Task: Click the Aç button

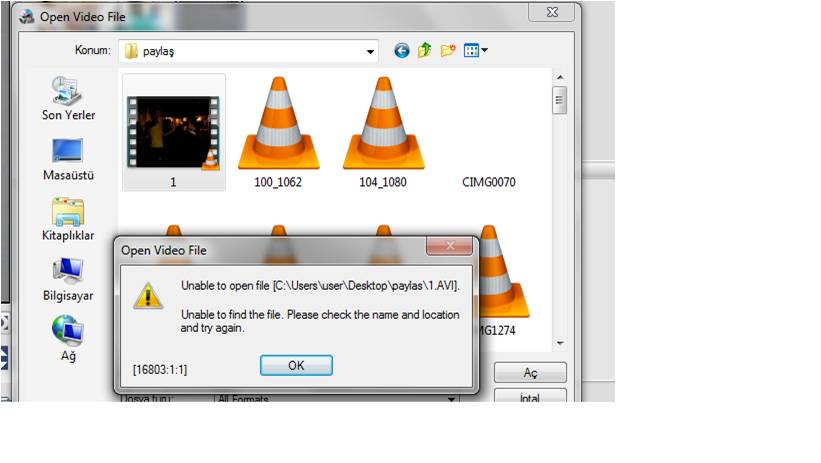Action: pos(530,372)
